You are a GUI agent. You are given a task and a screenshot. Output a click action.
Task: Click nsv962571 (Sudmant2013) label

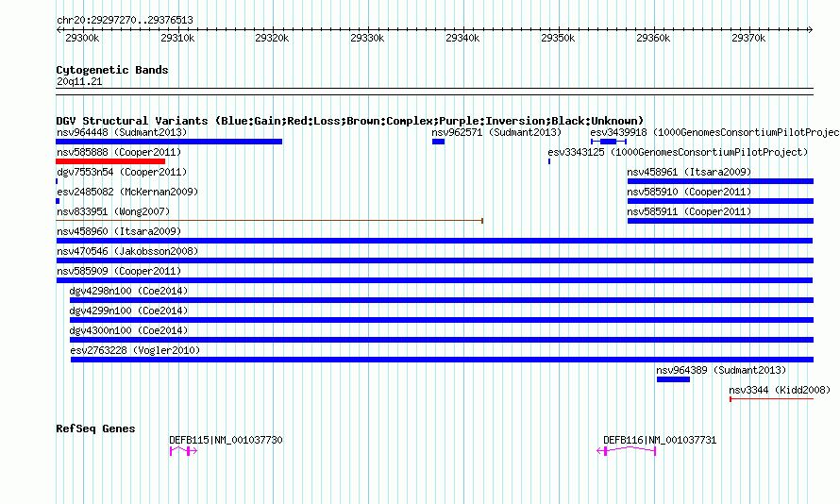pyautogui.click(x=496, y=132)
